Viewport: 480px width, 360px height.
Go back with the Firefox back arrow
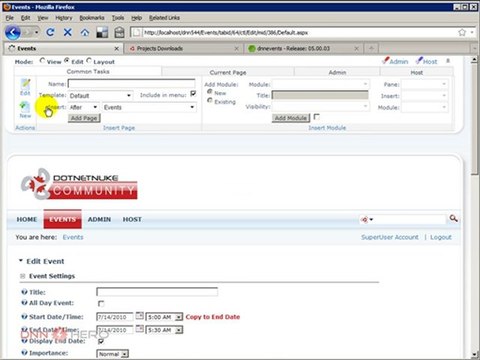pyautogui.click(x=13, y=32)
